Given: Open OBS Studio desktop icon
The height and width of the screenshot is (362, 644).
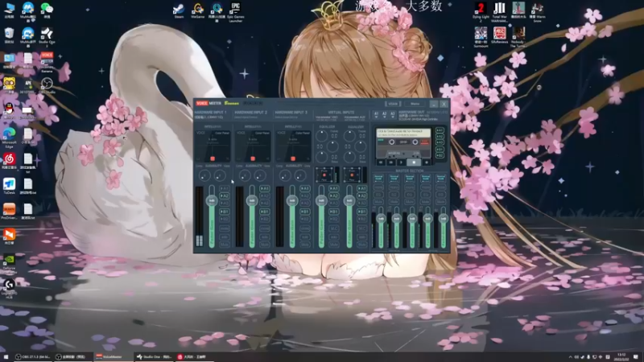Looking at the screenshot, I should pos(47,85).
